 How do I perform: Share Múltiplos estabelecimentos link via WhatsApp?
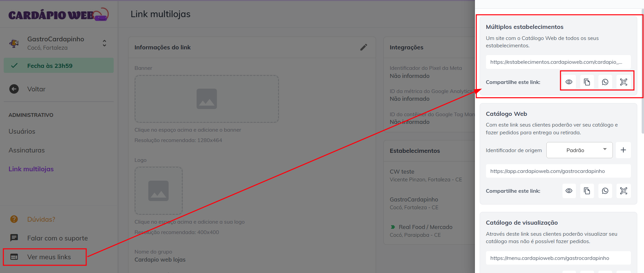click(605, 82)
